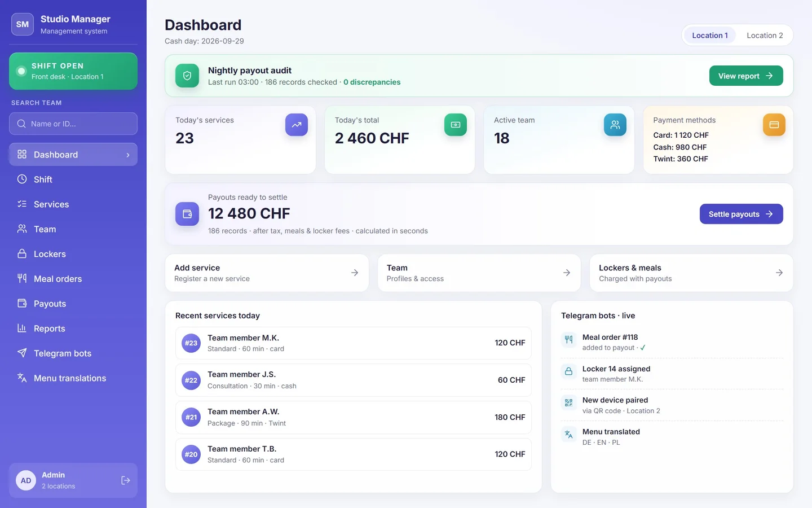Viewport: 812px width, 508px height.
Task: Click the QR code icon next to New device paired
Action: (x=568, y=403)
